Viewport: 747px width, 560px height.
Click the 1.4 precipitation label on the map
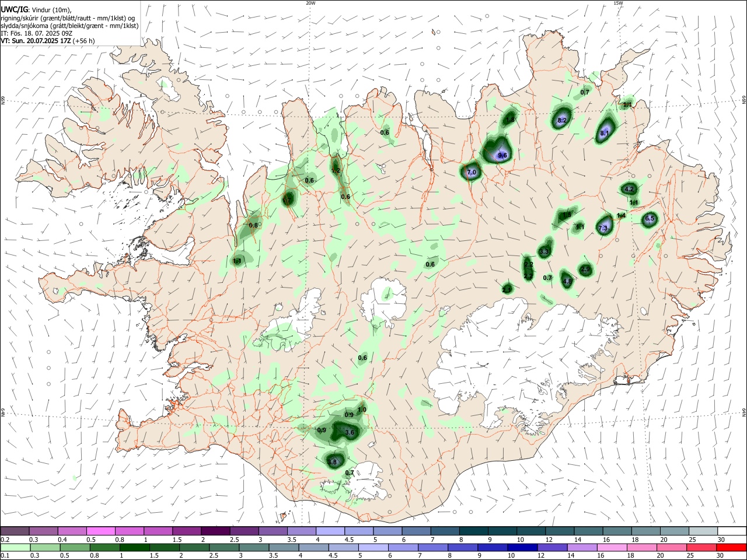[621, 216]
